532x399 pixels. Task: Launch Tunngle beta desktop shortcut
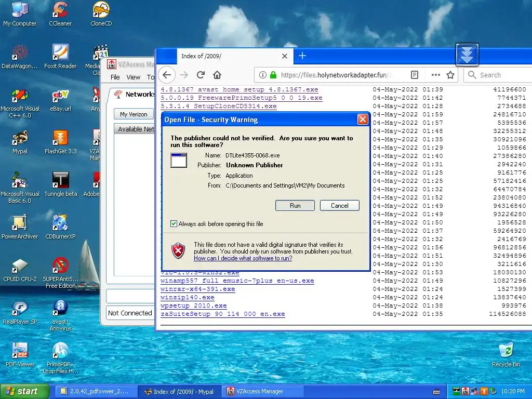(60, 185)
